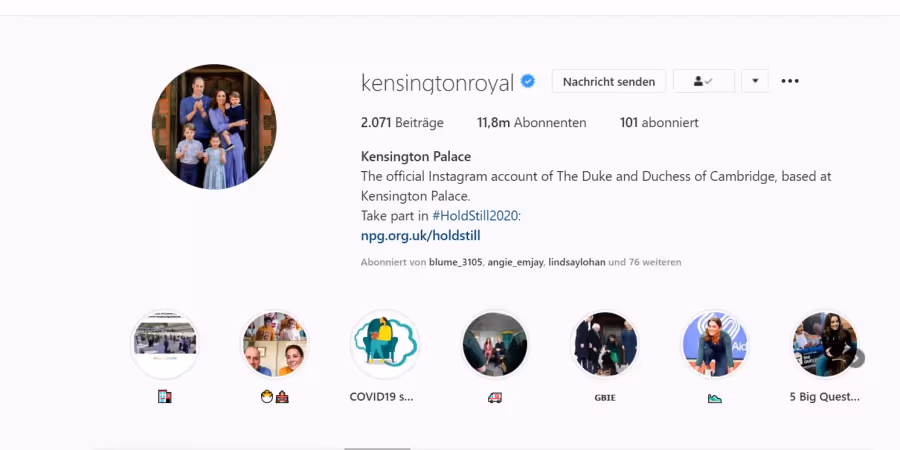Viewport: 900px width, 450px height.
Task: Expand the suggested accounts dropdown arrow
Action: (x=755, y=81)
